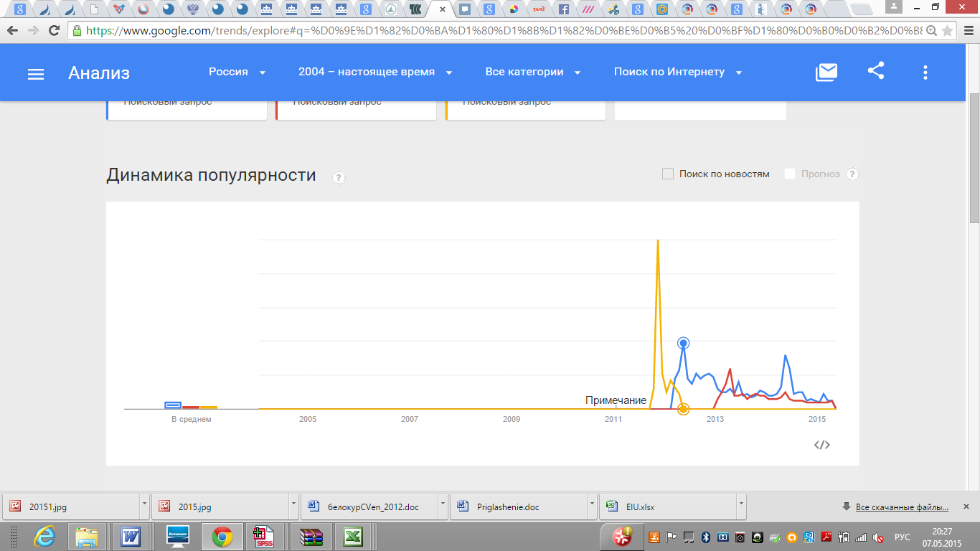Viewport: 980px width, 551px height.
Task: Toggle the Прогноз checkbox
Action: (790, 174)
